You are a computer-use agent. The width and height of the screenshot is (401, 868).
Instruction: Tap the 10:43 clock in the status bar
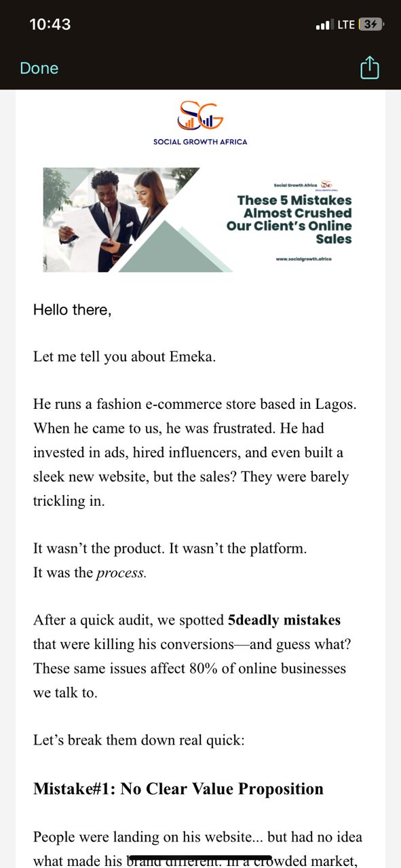(50, 24)
